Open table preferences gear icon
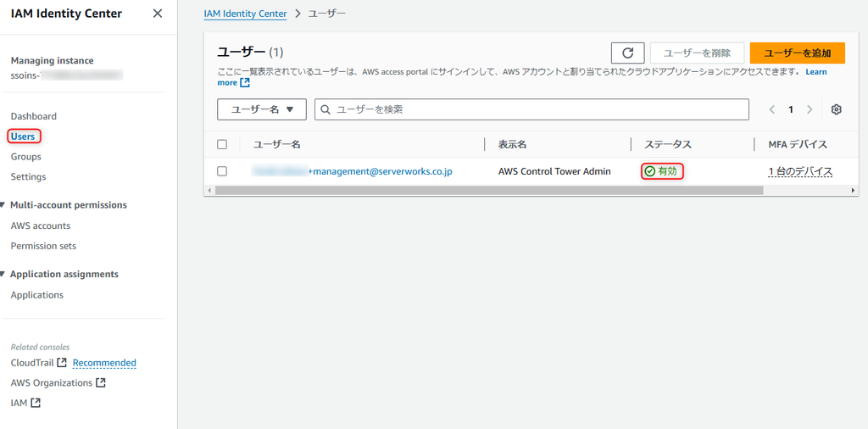This screenshot has height=429, width=868. pos(837,109)
